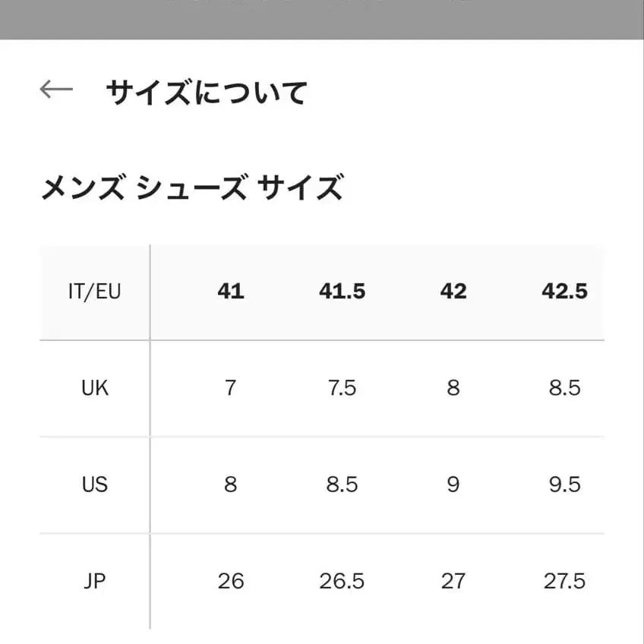
Task: Click the メンズ シューズ サイズ heading
Action: tap(192, 182)
